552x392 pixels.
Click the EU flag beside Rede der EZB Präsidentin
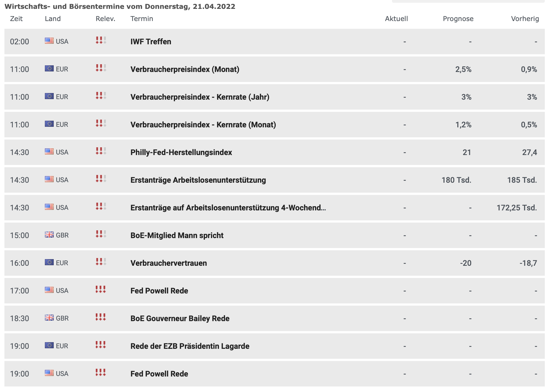(49, 345)
